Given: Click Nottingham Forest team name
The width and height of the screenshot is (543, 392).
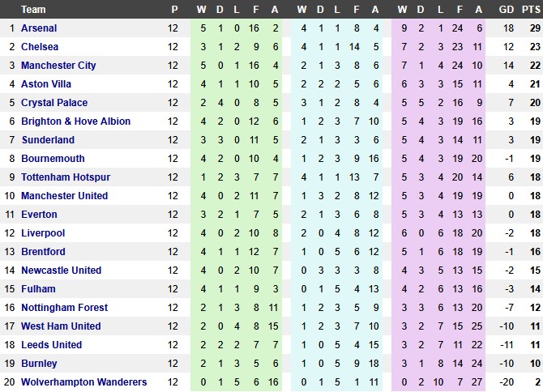Looking at the screenshot, I should 63,308.
